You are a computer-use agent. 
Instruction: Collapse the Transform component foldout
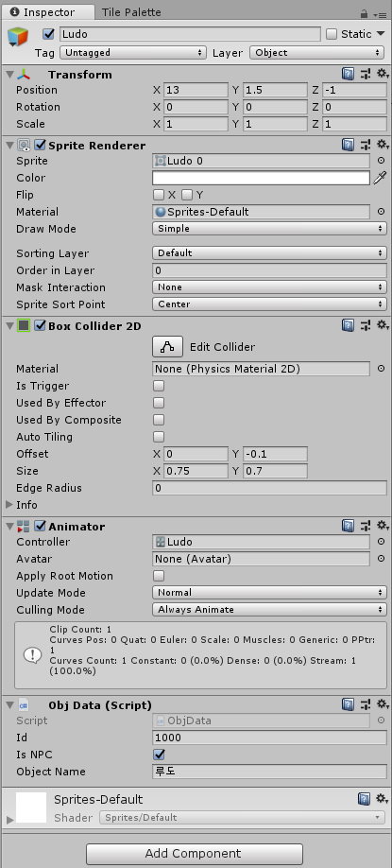(9, 74)
